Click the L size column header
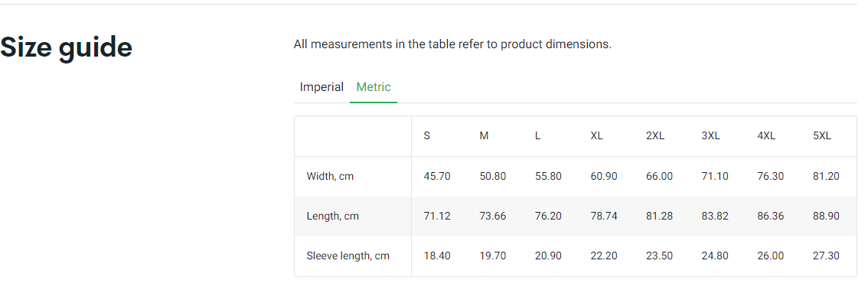This screenshot has width=868, height=306. point(538,136)
